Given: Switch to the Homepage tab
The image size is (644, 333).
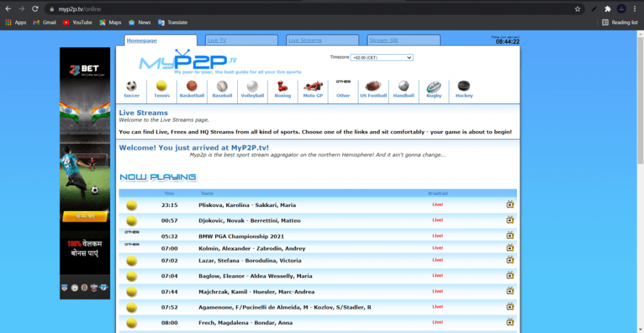Looking at the screenshot, I should coord(142,40).
